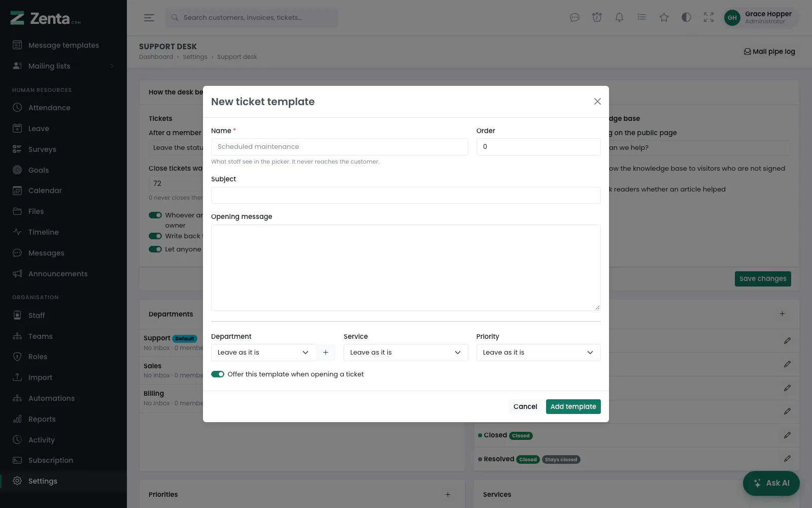
Task: Click the Dashboard breadcrumb link
Action: click(x=156, y=57)
